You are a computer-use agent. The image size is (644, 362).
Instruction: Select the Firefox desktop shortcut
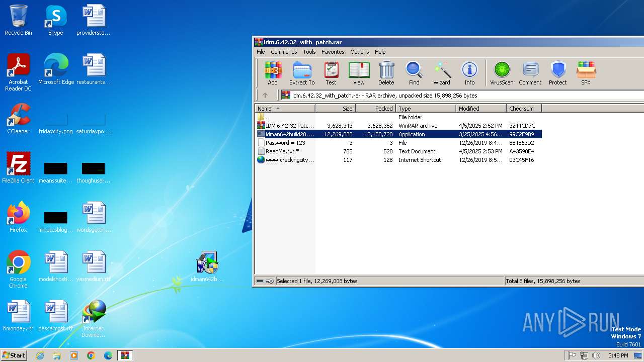click(x=18, y=217)
